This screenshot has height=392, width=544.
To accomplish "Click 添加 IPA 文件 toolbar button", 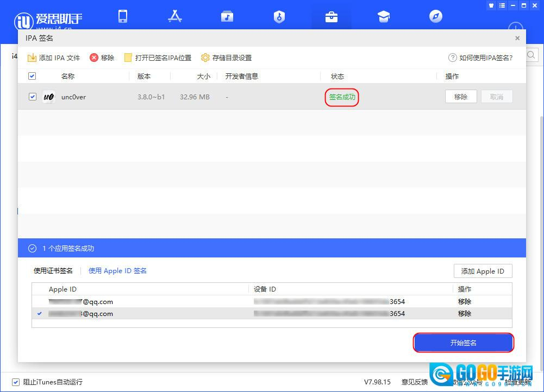I will point(54,58).
